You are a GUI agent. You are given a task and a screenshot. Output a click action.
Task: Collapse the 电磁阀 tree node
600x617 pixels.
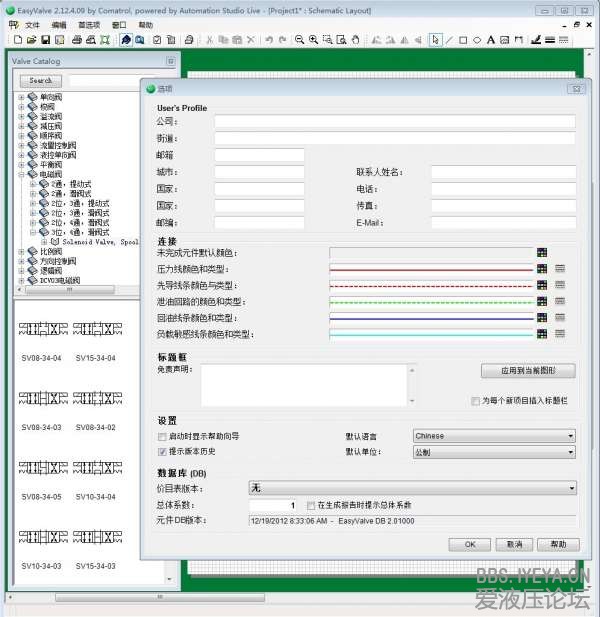click(21, 174)
